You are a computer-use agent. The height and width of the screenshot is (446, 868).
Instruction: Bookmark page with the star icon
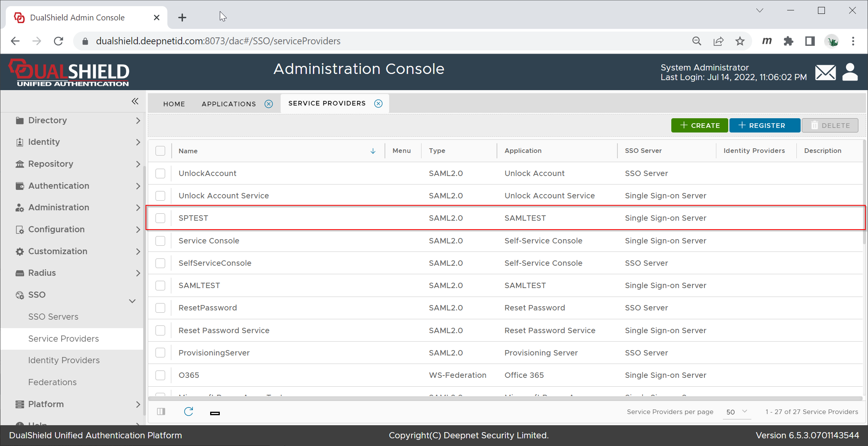740,41
